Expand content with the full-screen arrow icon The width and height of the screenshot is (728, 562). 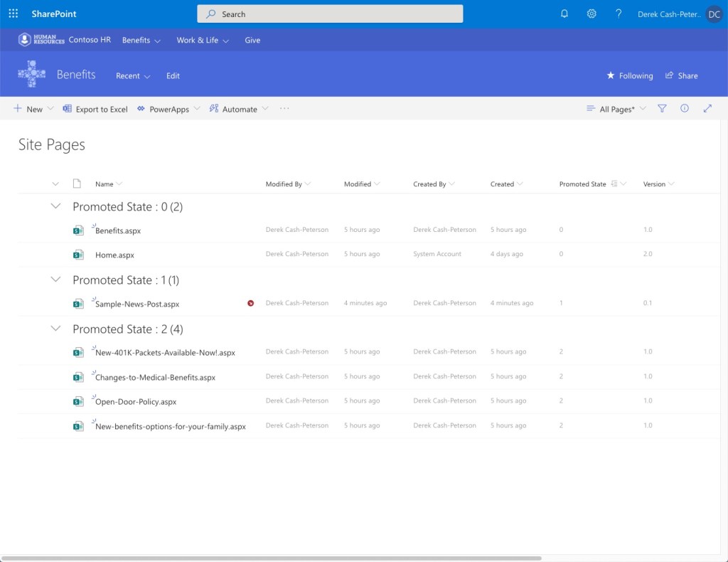[x=707, y=109]
